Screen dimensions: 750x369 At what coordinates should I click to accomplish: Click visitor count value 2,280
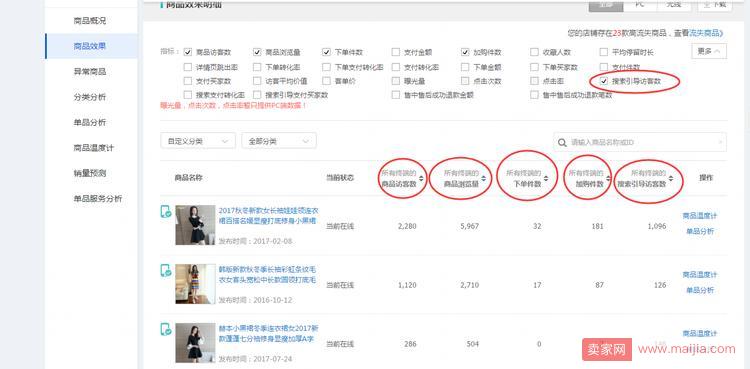(407, 226)
